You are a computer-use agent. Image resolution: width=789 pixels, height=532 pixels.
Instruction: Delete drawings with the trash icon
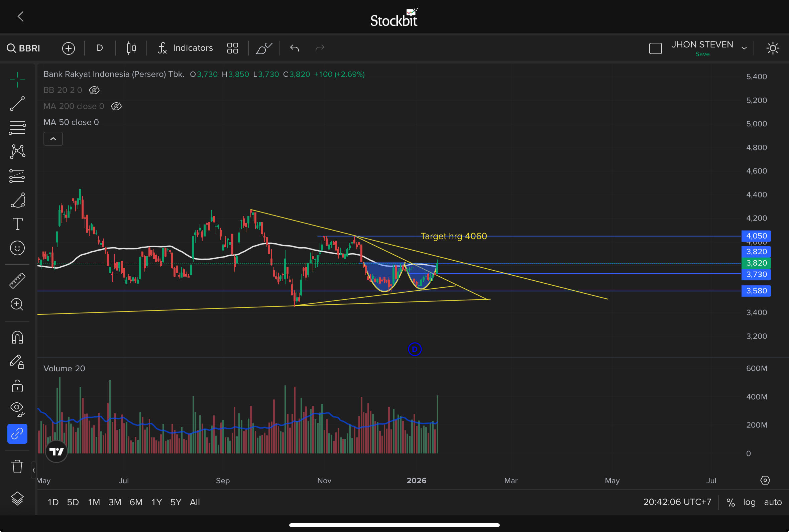pos(17,467)
